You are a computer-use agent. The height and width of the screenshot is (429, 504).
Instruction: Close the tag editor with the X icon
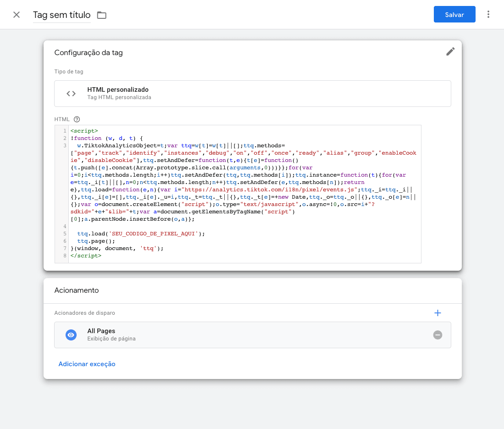coord(17,15)
